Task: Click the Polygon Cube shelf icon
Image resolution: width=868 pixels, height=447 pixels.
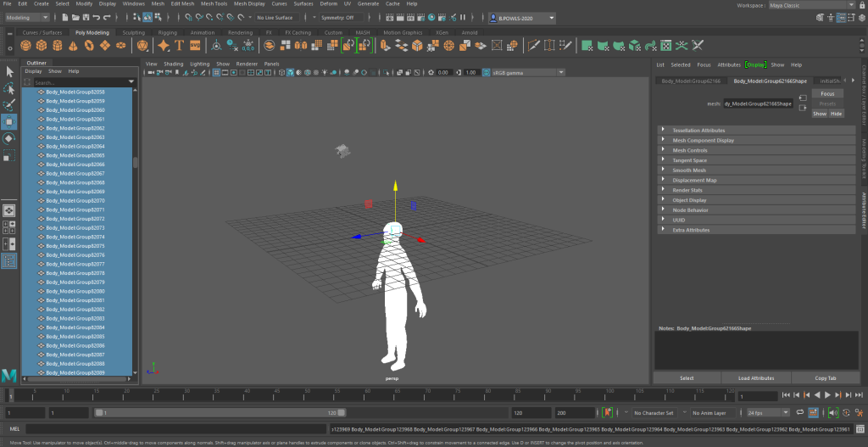Action: coord(42,45)
